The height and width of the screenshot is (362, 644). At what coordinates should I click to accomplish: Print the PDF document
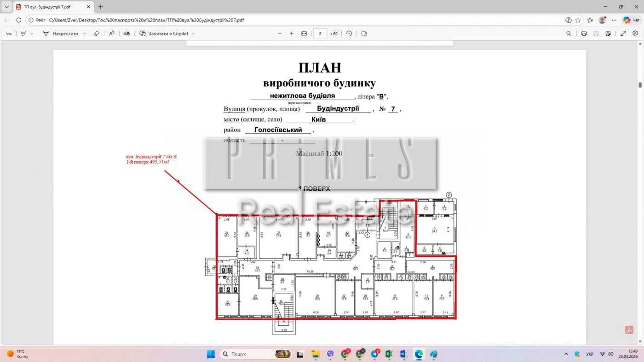click(584, 34)
